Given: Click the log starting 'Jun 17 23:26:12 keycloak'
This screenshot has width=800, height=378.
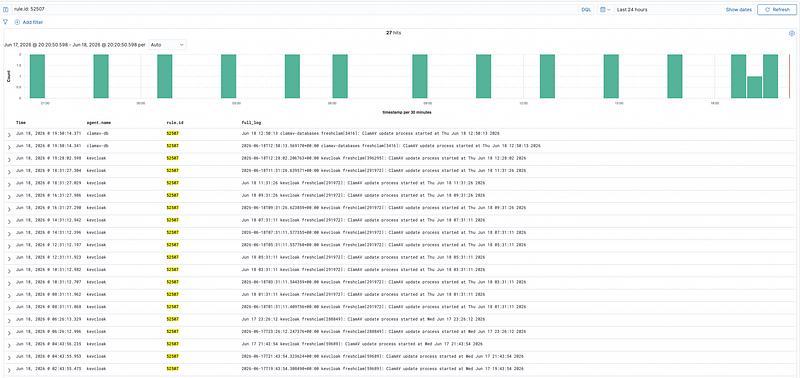Looking at the screenshot, I should (x=363, y=319).
